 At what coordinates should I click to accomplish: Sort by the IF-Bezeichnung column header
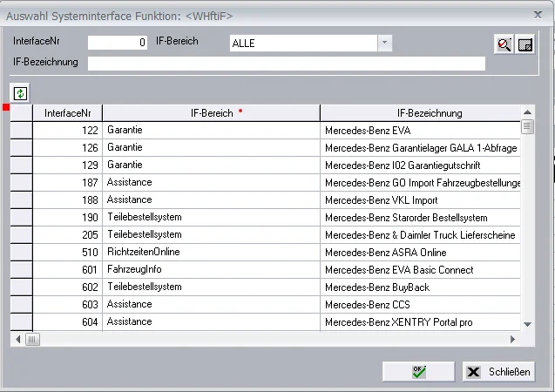(420, 113)
